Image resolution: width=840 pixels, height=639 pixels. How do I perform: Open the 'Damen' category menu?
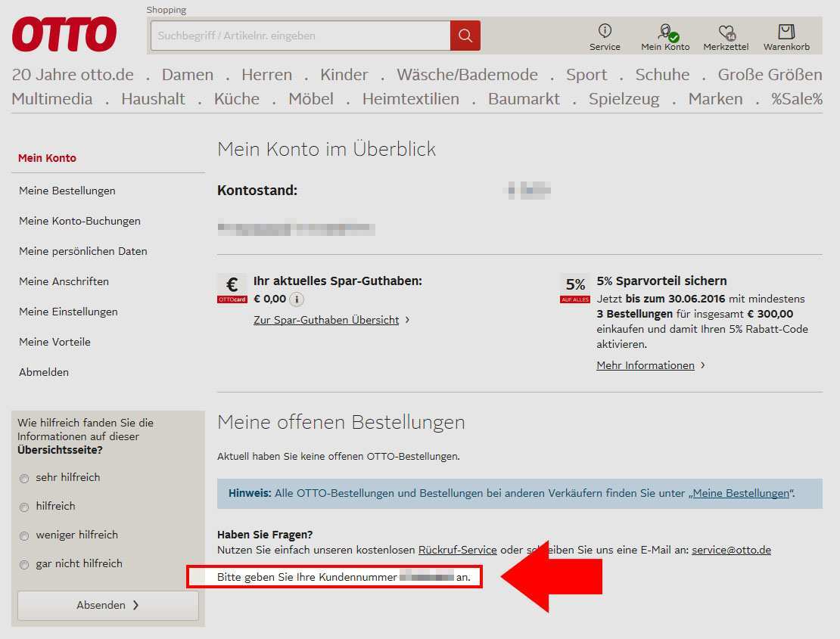[188, 75]
